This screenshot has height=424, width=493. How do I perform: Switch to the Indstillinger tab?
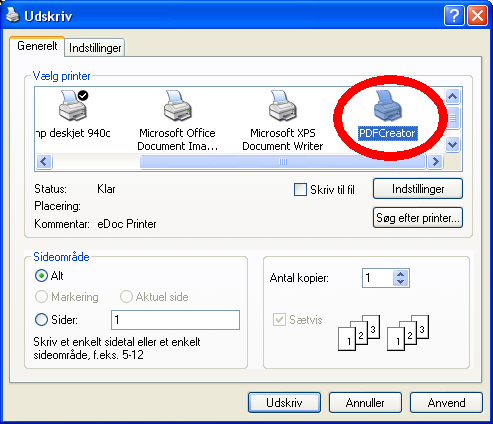[x=95, y=48]
